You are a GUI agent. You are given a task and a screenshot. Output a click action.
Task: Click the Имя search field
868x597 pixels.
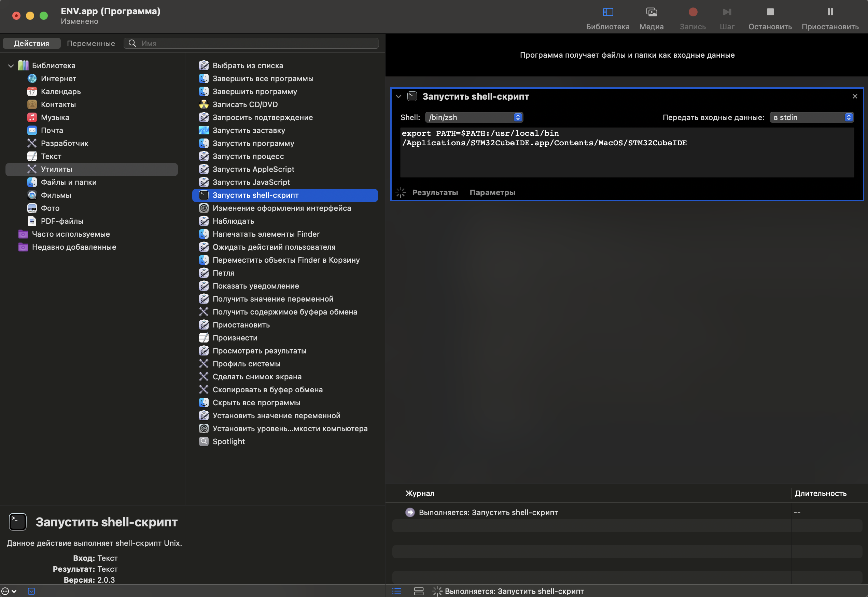coord(258,43)
